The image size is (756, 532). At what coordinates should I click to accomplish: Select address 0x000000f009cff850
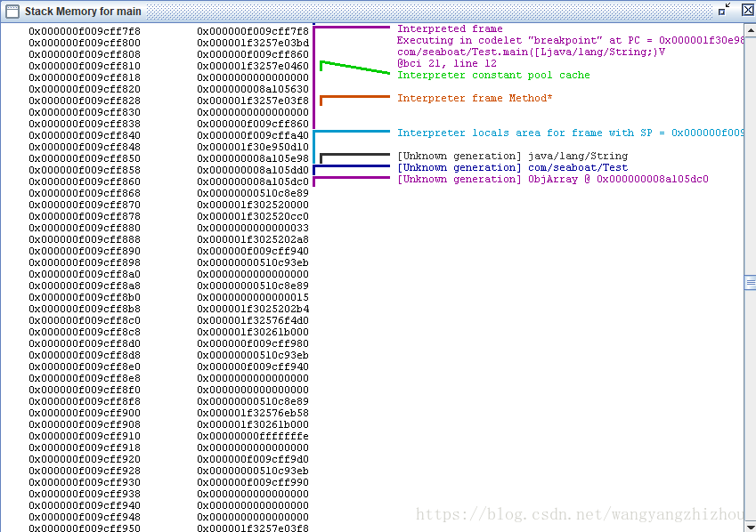click(85, 158)
